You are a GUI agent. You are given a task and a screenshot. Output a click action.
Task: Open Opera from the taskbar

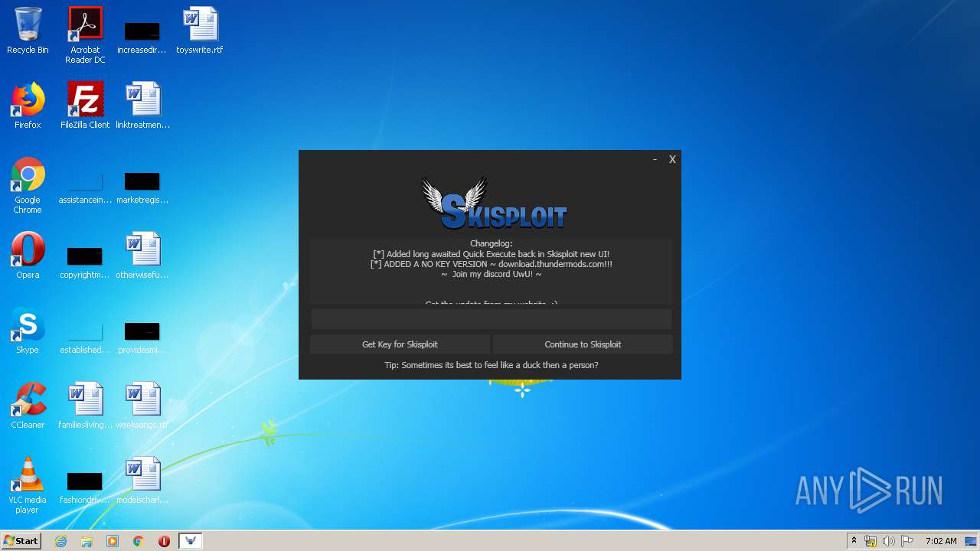click(164, 541)
